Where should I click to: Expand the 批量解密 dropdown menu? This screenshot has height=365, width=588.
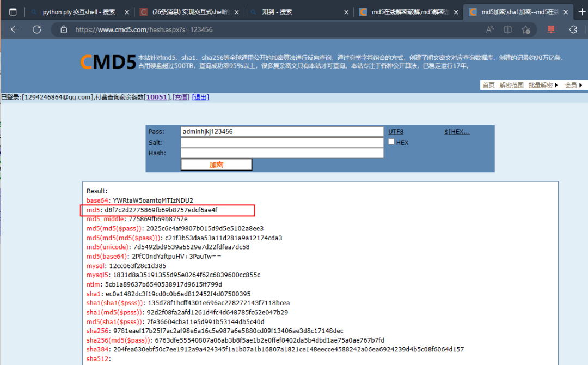pos(543,85)
